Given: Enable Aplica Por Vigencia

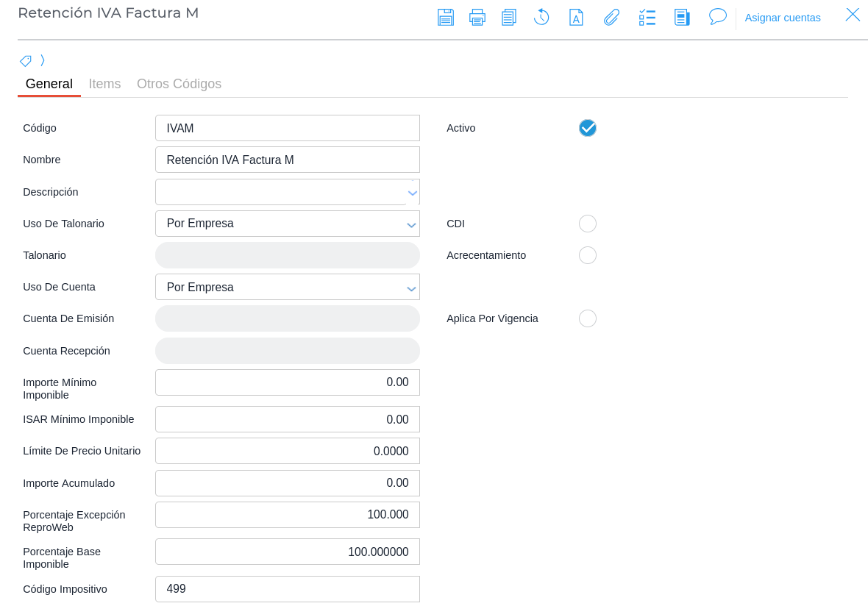Looking at the screenshot, I should tap(587, 318).
